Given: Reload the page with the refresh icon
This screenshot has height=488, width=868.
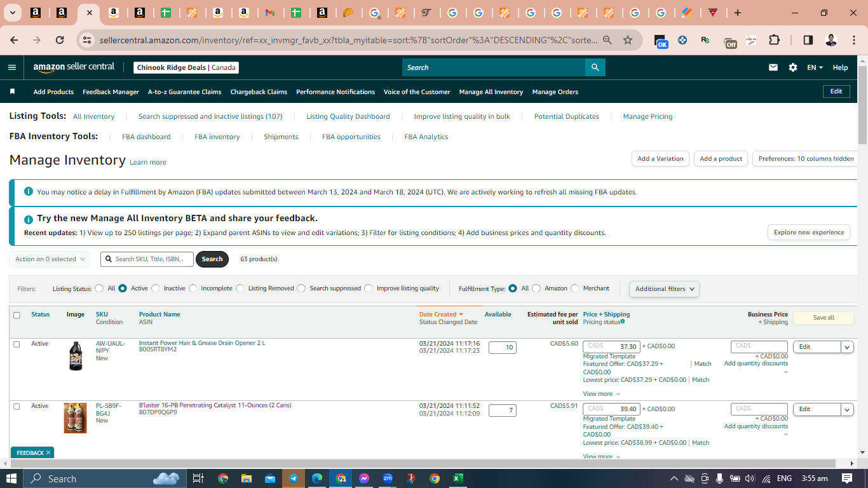Looking at the screenshot, I should (x=60, y=40).
